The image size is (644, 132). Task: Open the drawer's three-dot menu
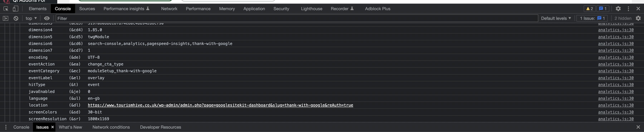[6, 127]
